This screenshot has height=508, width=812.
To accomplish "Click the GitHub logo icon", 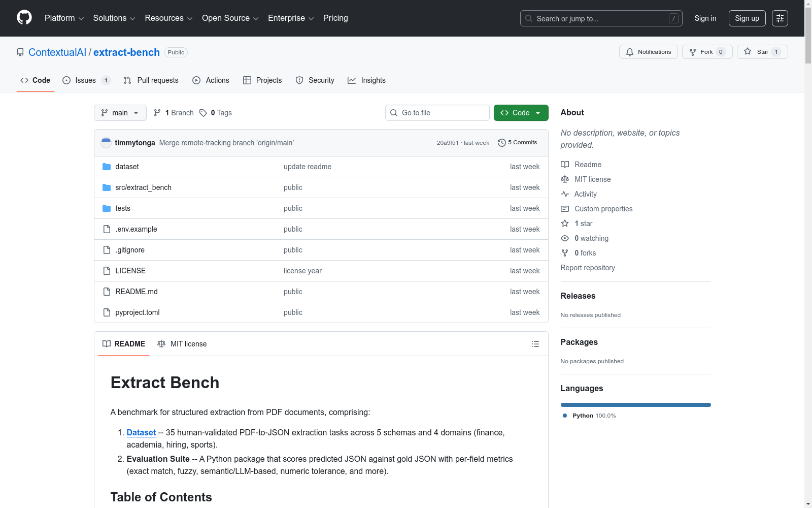I will (x=24, y=18).
